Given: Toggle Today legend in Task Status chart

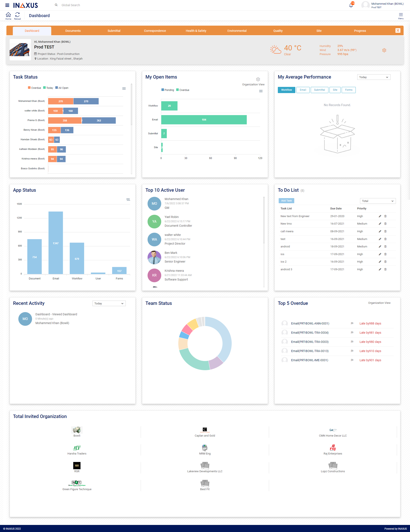Looking at the screenshot, I should (x=48, y=88).
